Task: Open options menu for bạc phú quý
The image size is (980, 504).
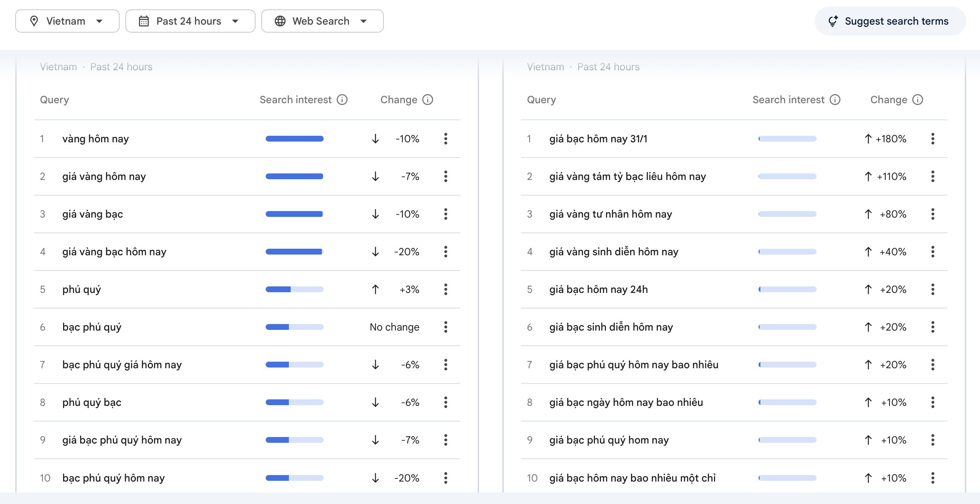Action: [x=445, y=327]
